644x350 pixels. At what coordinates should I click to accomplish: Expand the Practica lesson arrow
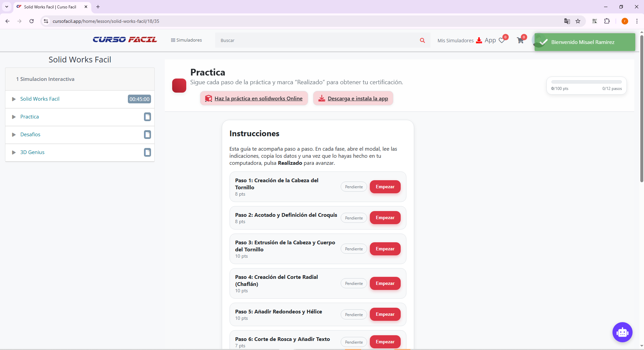[14, 117]
